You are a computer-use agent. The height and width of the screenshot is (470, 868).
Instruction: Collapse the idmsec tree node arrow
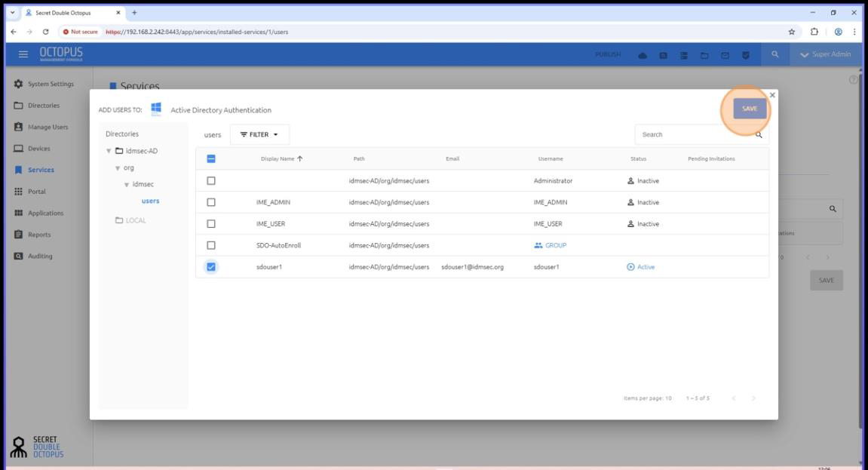pos(127,184)
